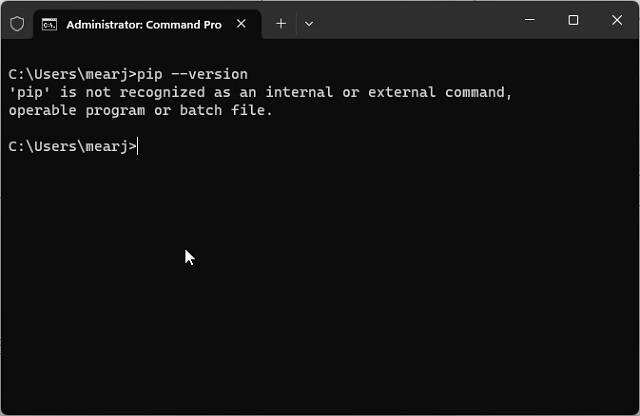Open a new tab with plus button
Screen dimensions: 640x416
281,23
